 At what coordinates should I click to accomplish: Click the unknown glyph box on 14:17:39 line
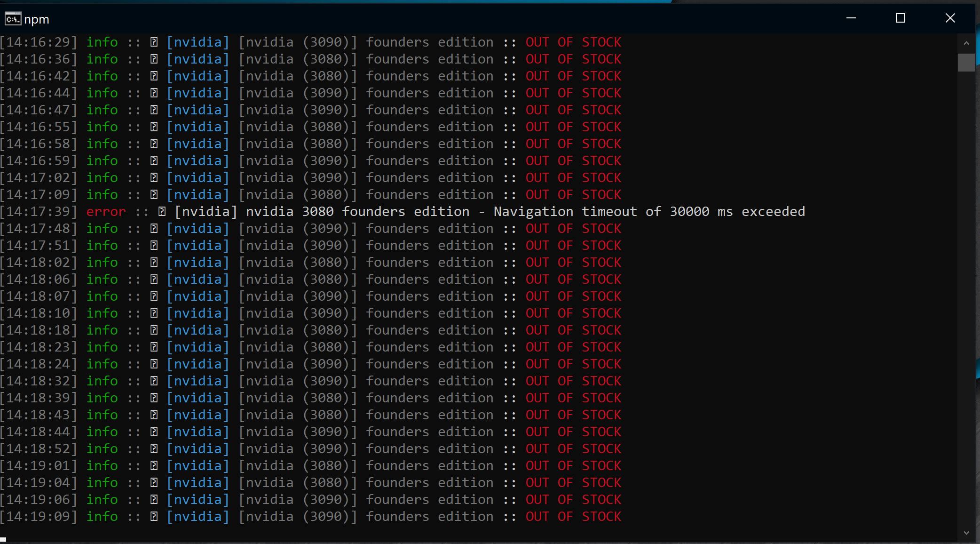pos(162,212)
